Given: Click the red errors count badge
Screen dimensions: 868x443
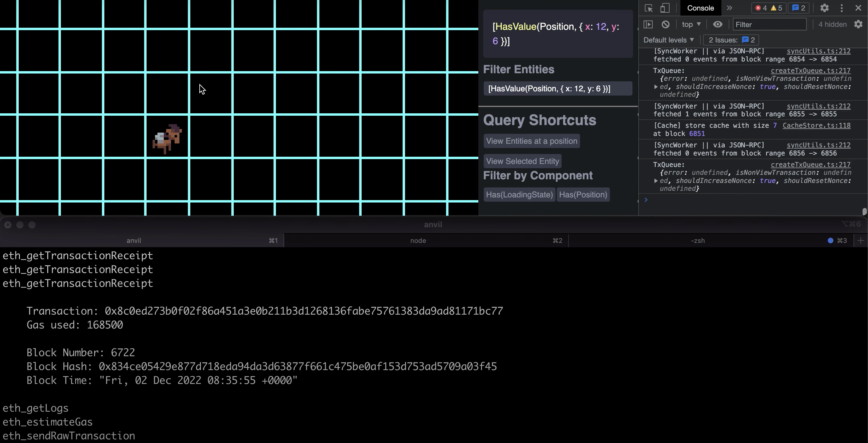Looking at the screenshot, I should pos(761,8).
